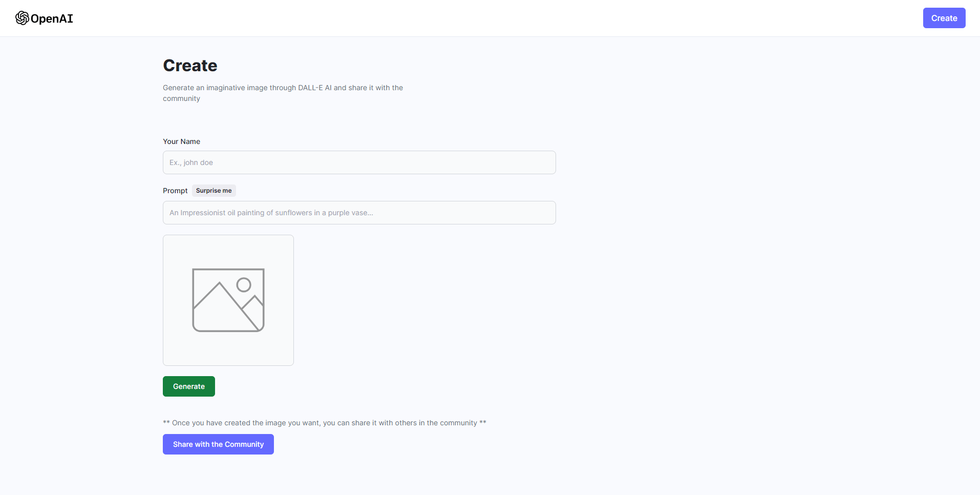
Task: Click the OpenAI knot logo icon
Action: [22, 18]
